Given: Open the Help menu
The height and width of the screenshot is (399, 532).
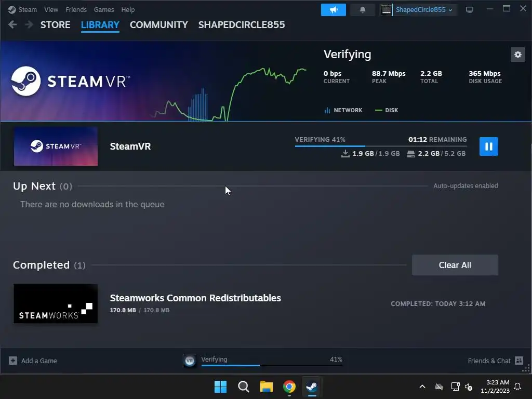Looking at the screenshot, I should point(128,9).
